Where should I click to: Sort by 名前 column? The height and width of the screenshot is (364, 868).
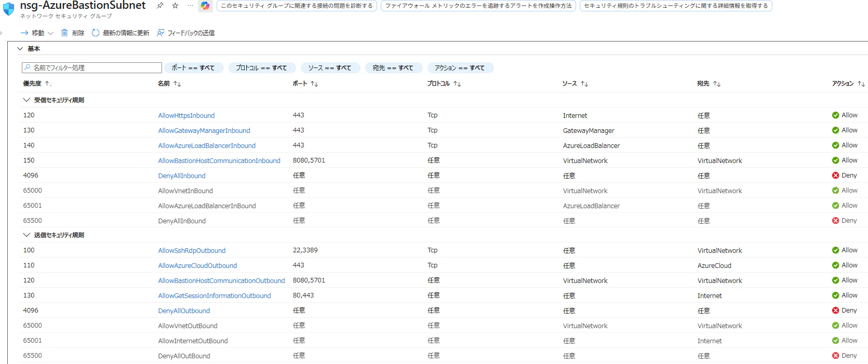[169, 84]
